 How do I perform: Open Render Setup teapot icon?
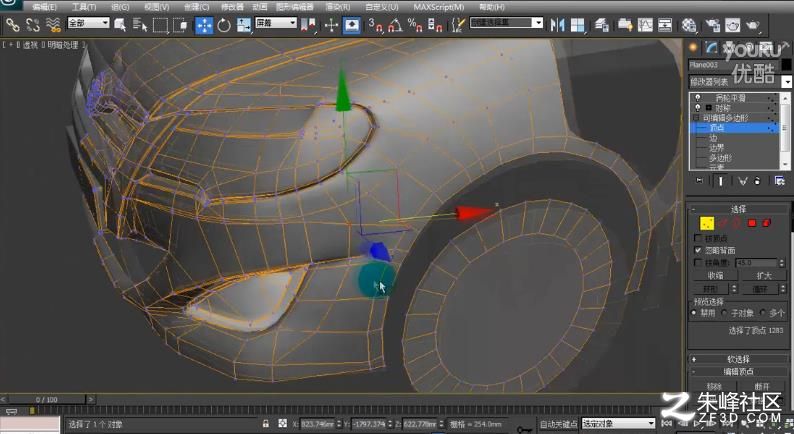[x=713, y=25]
